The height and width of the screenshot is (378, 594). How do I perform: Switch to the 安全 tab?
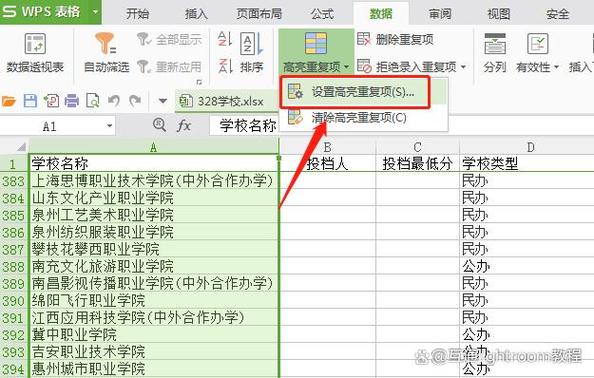click(558, 14)
